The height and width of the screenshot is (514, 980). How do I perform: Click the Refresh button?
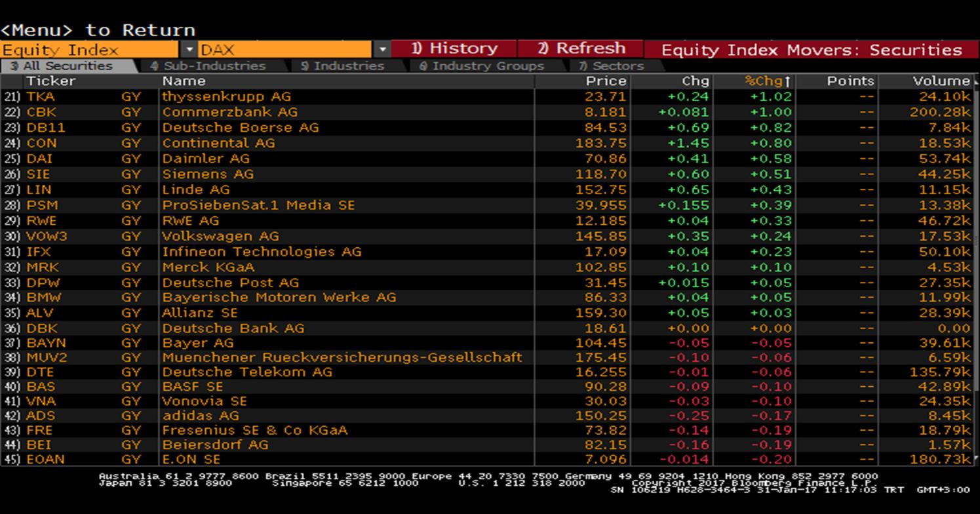(x=581, y=49)
